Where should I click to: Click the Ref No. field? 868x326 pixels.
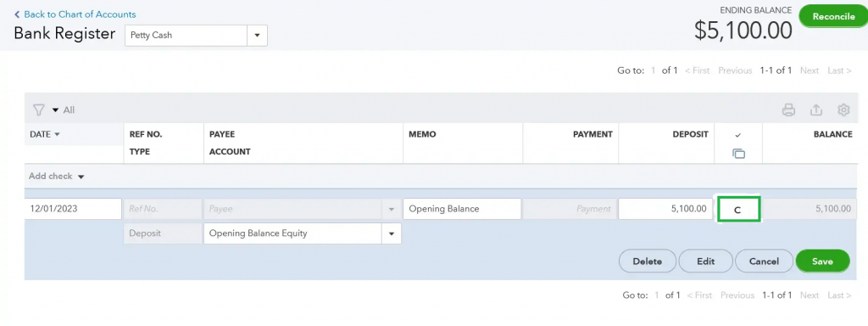click(x=163, y=209)
